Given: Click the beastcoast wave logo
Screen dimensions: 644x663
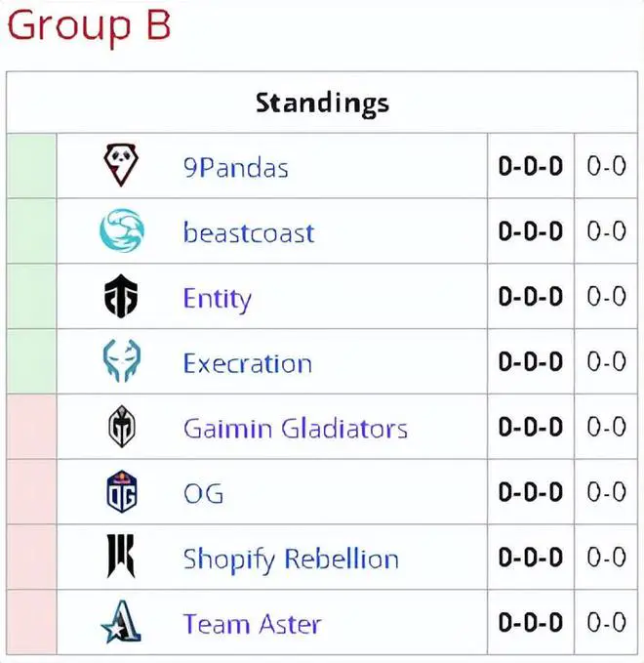Looking at the screenshot, I should coord(122,230).
